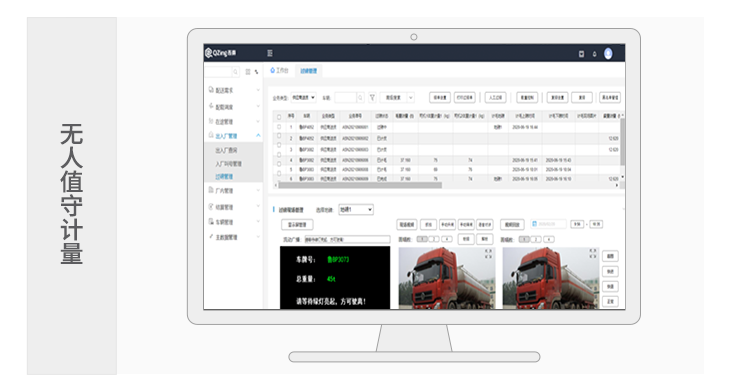Open the arrow beside the advanced search button
Image resolution: width=734 pixels, height=388 pixels.
point(411,97)
